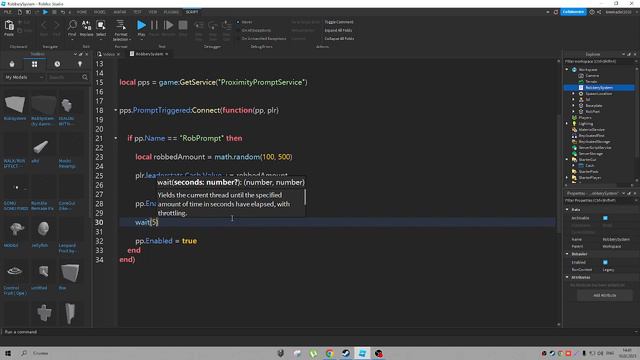Click the Paste clipboard icon

point(9,26)
